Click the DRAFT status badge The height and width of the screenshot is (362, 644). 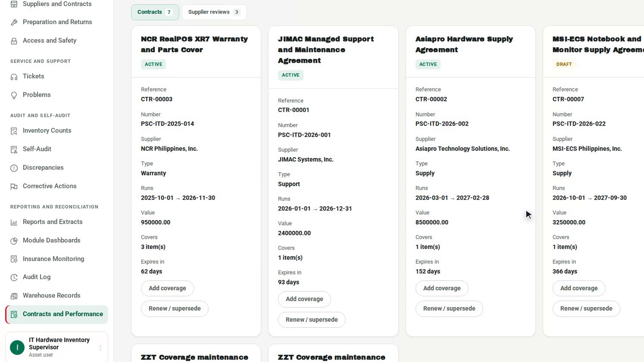[x=564, y=64]
